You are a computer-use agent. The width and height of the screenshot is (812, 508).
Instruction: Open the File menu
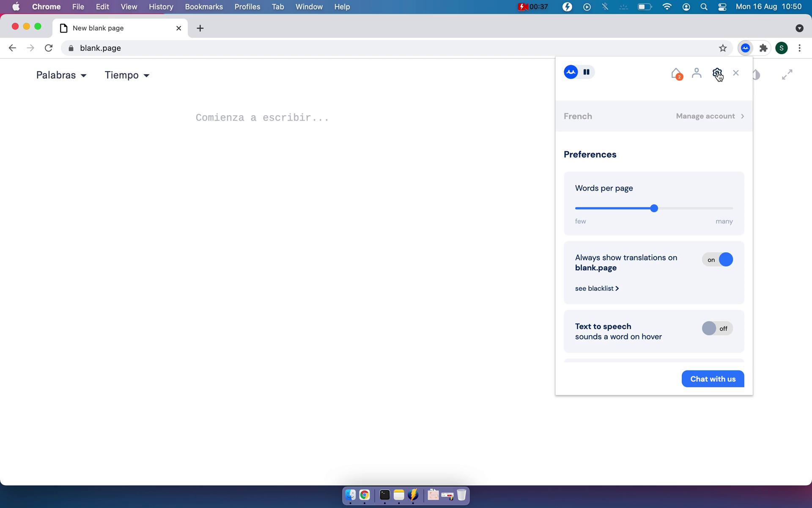click(78, 7)
